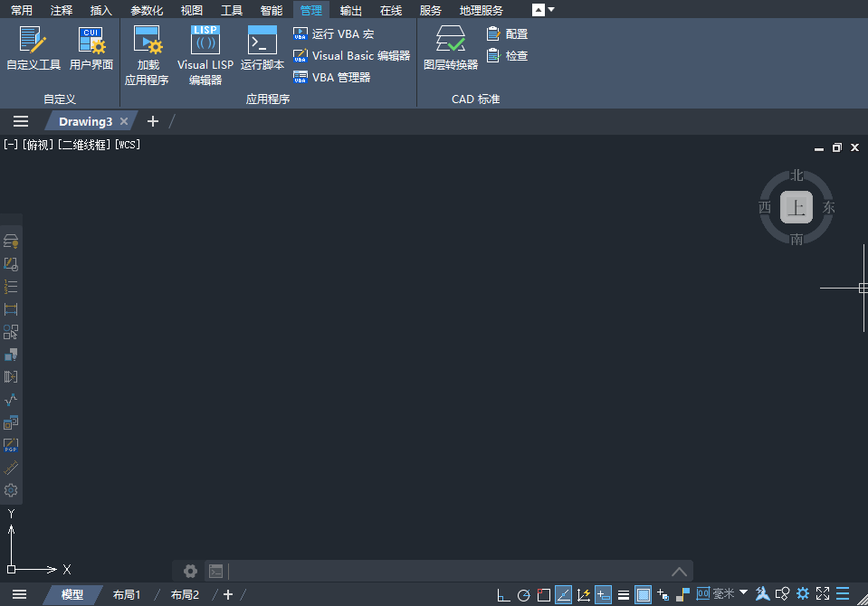This screenshot has height=606, width=868.
Task: Open the 图层转换器 layer translator
Action: (x=451, y=49)
